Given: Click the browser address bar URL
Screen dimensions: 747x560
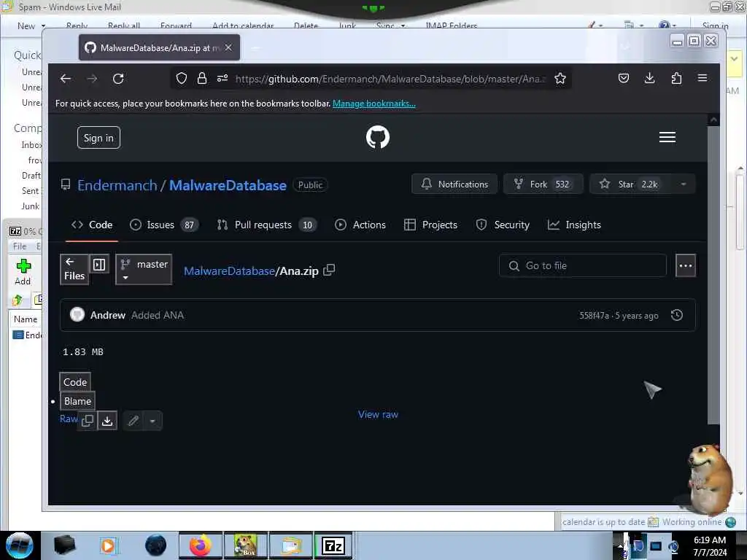Looking at the screenshot, I should [x=390, y=79].
